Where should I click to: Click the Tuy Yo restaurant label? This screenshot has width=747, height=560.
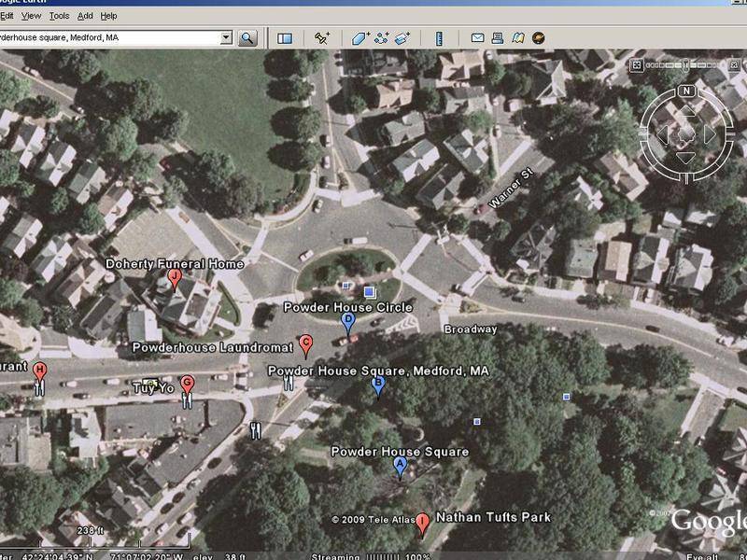tap(153, 387)
